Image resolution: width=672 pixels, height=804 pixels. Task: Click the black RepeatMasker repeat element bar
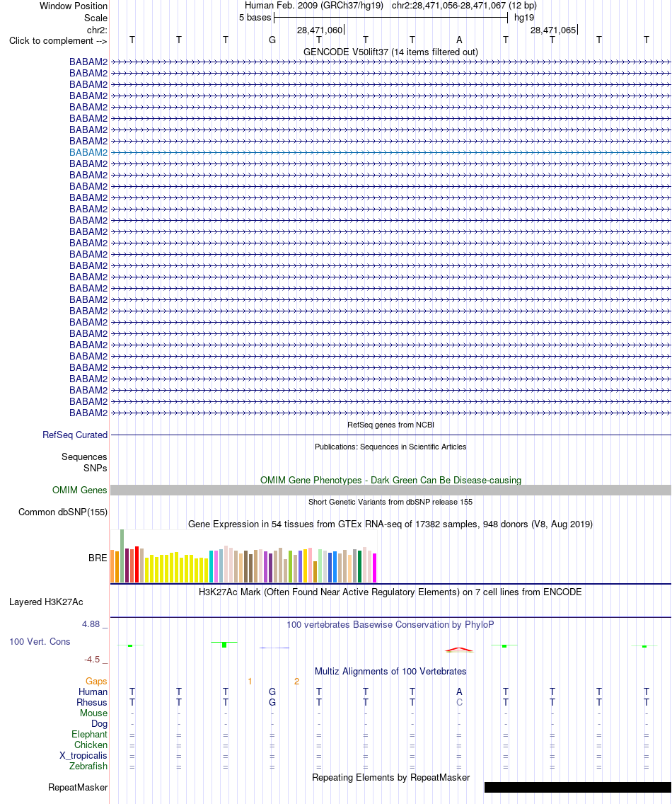point(578,788)
